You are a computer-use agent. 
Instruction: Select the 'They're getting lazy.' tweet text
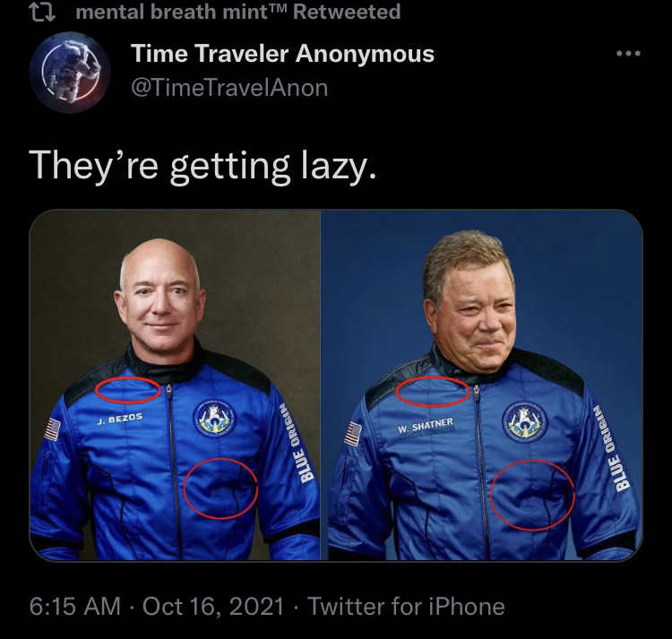point(202,166)
